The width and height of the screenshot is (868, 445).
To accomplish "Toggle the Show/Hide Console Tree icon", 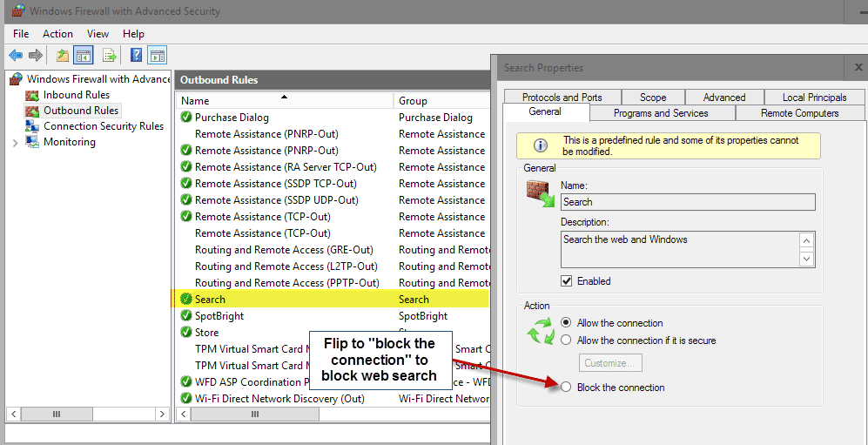I will pos(83,56).
